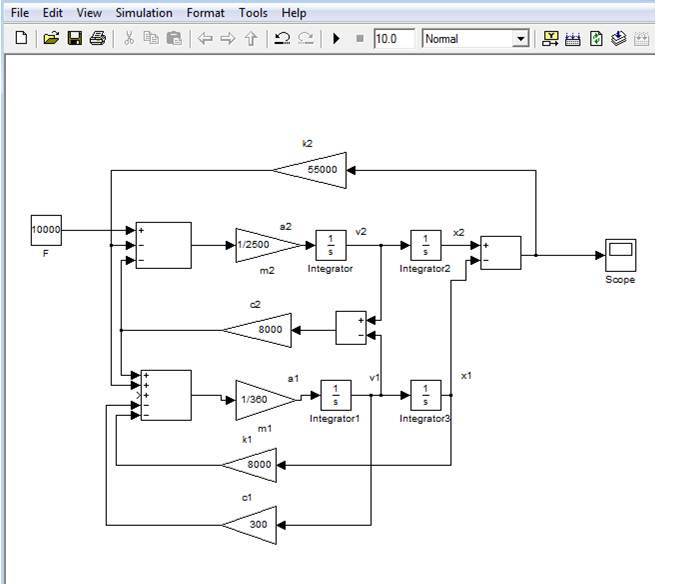Select the Integrator2 block

click(426, 245)
